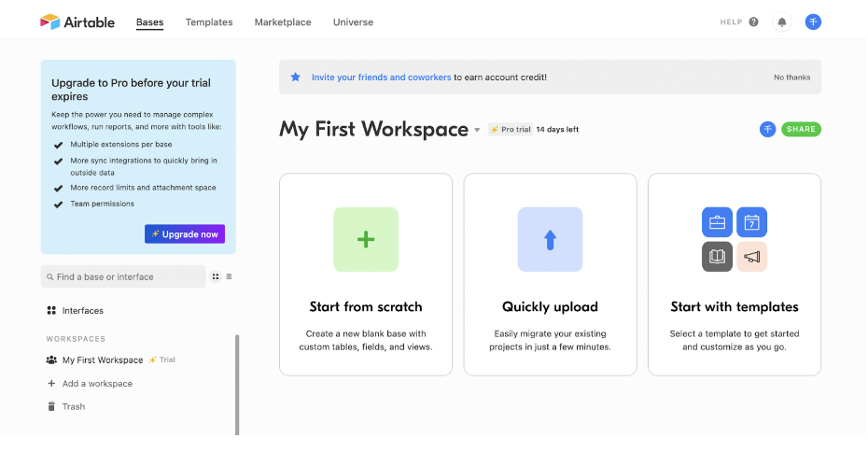Click the people icon beside My First Workspace
This screenshot has height=452, width=868.
(x=51, y=360)
